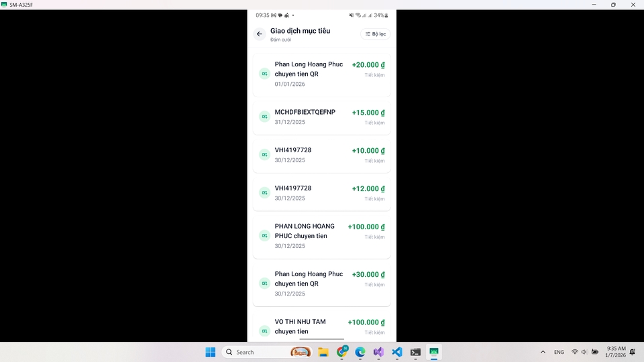
Task: Click the icon of the +20.000 đ transaction
Action: (265, 74)
